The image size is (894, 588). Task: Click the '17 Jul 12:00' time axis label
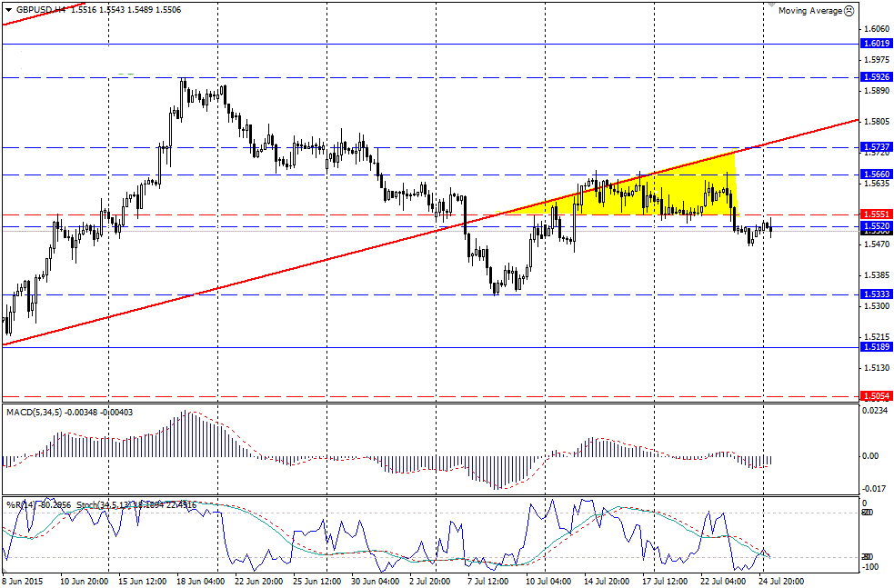664,582
